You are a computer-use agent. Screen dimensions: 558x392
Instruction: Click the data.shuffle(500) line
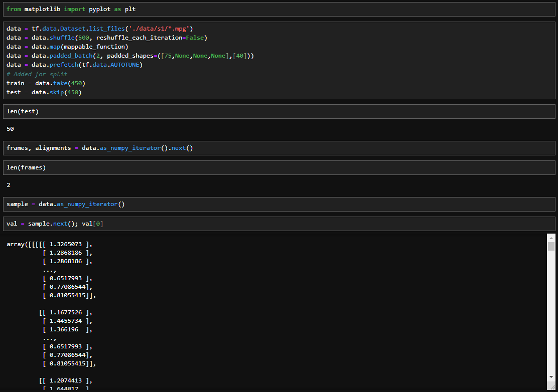point(106,38)
